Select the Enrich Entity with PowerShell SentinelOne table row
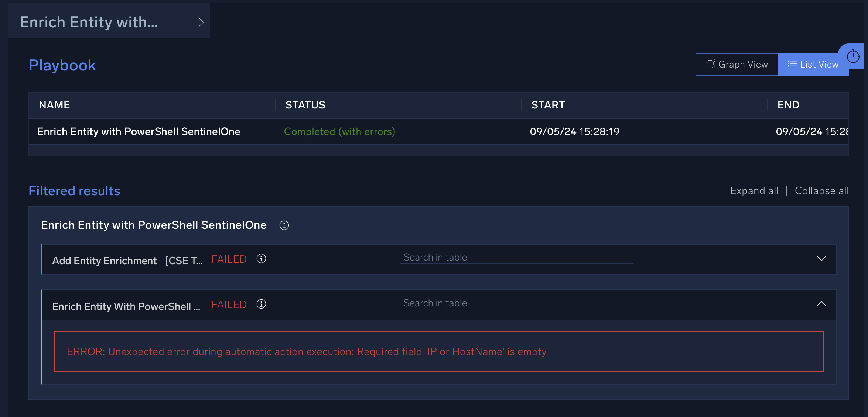 (x=139, y=131)
